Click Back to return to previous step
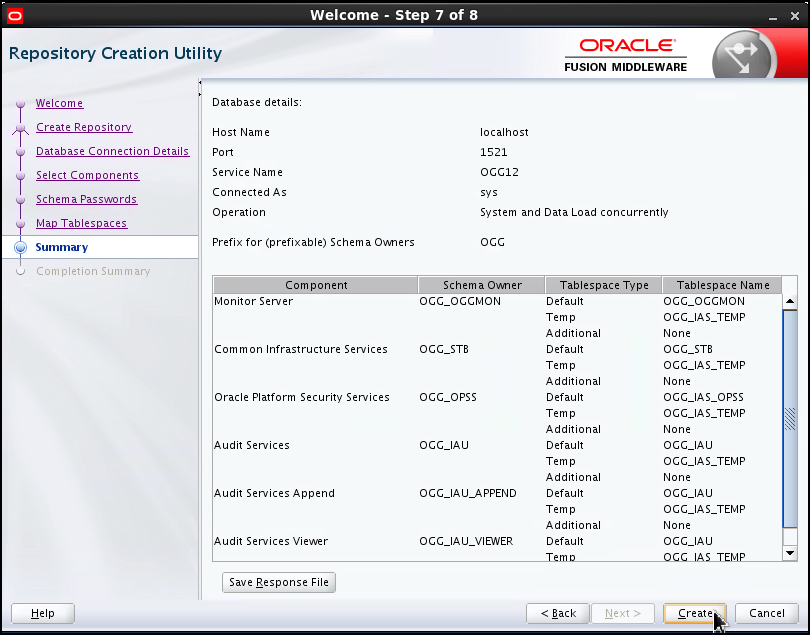Screen dimensions: 810x635 point(557,613)
